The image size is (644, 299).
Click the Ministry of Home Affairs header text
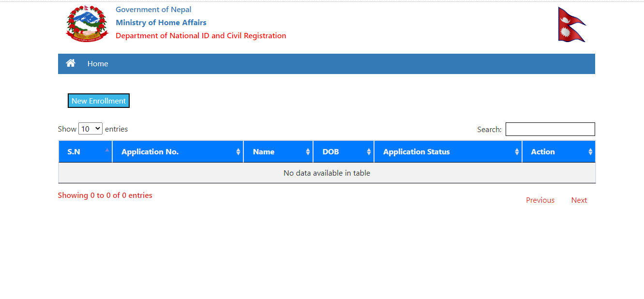(x=161, y=22)
